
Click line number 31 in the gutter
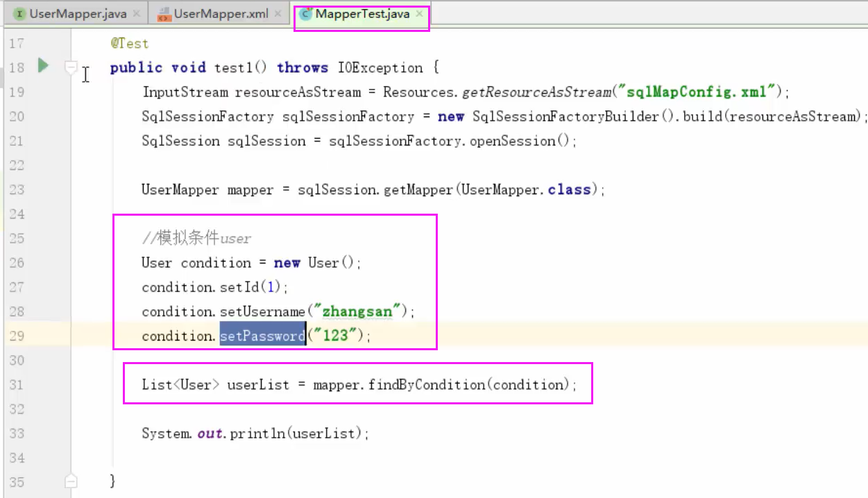point(17,385)
